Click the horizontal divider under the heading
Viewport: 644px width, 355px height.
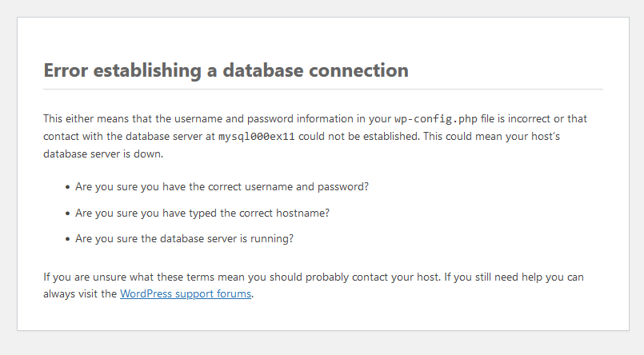pos(323,89)
